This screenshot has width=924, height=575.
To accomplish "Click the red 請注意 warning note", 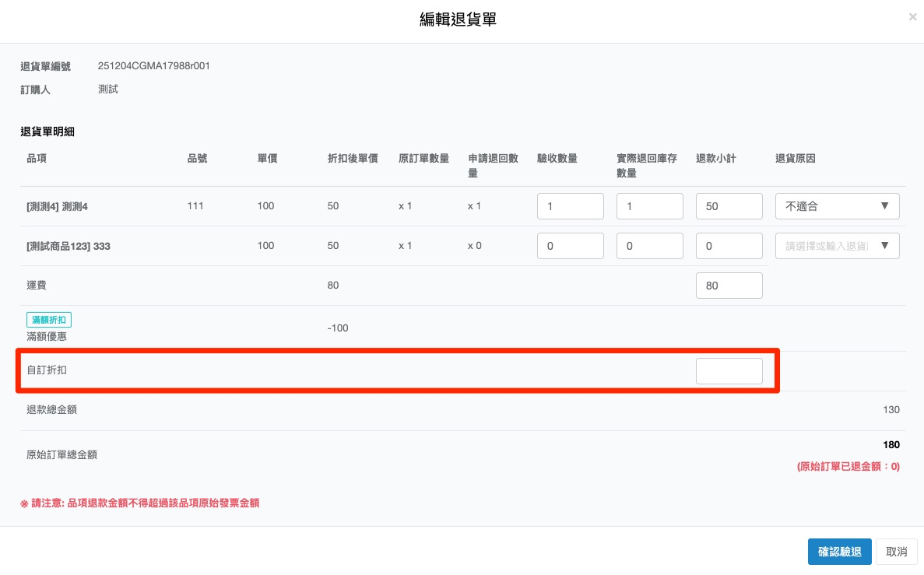I will point(139,503).
